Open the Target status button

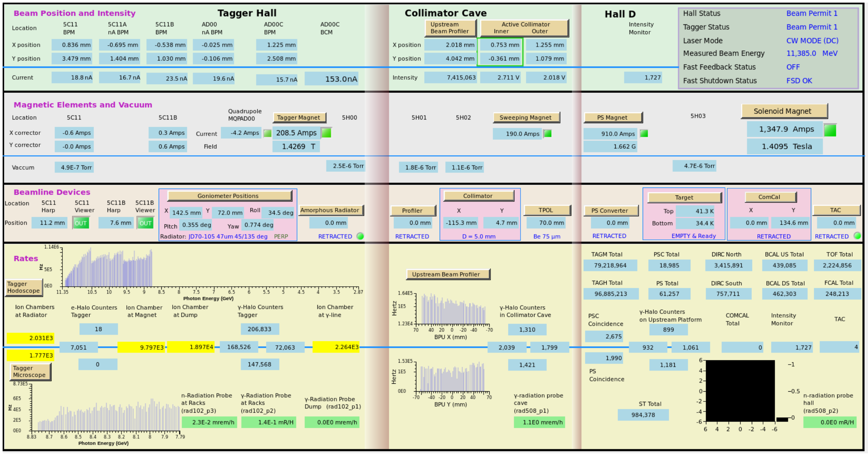pyautogui.click(x=684, y=197)
